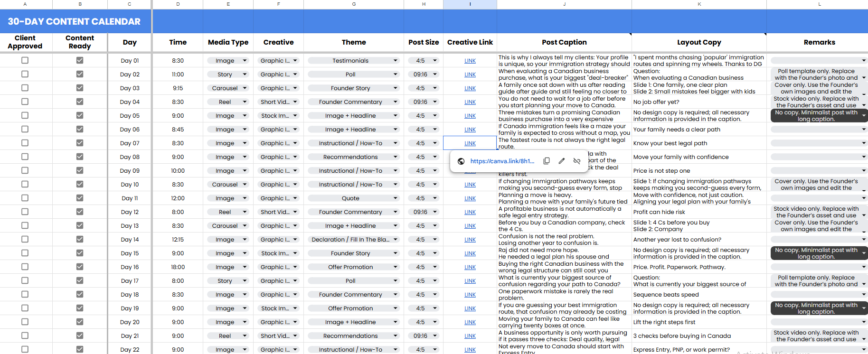Click the Post Caption column header cell
Viewport: 868px width, 354px height.
564,42
